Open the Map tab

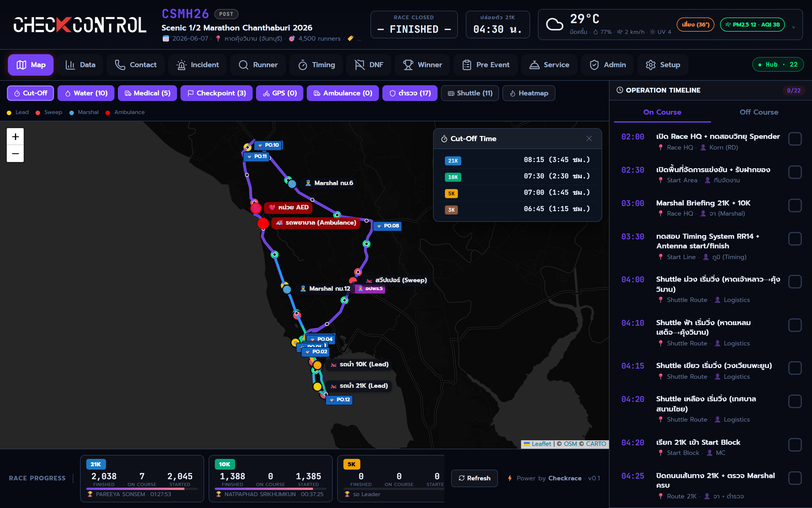point(30,65)
